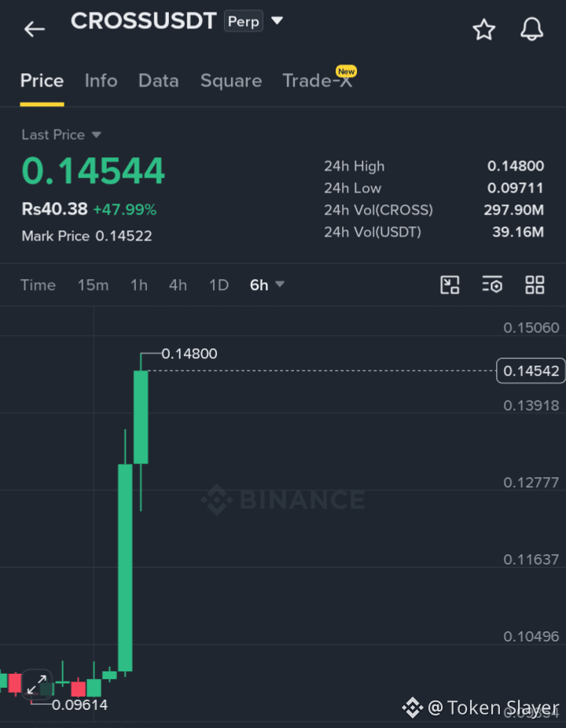The height and width of the screenshot is (728, 566).
Task: Click the 0.10496 price axis label
Action: (x=531, y=636)
